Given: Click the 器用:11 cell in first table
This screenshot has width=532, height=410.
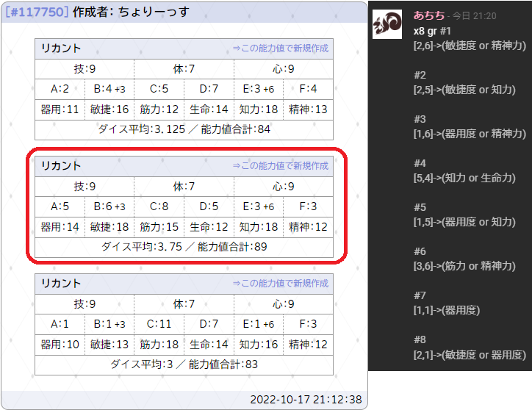Looking at the screenshot, I should (x=60, y=109).
